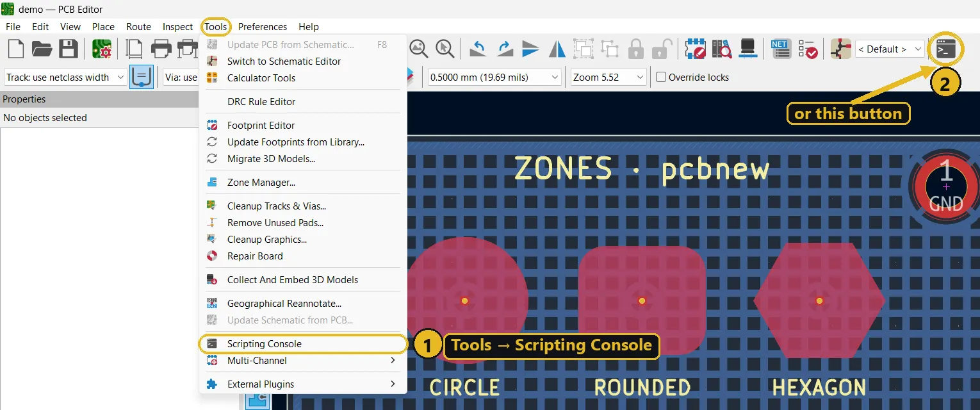Choose Switch to Schematic Editor
Viewport: 980px width, 410px height.
[x=303, y=61]
